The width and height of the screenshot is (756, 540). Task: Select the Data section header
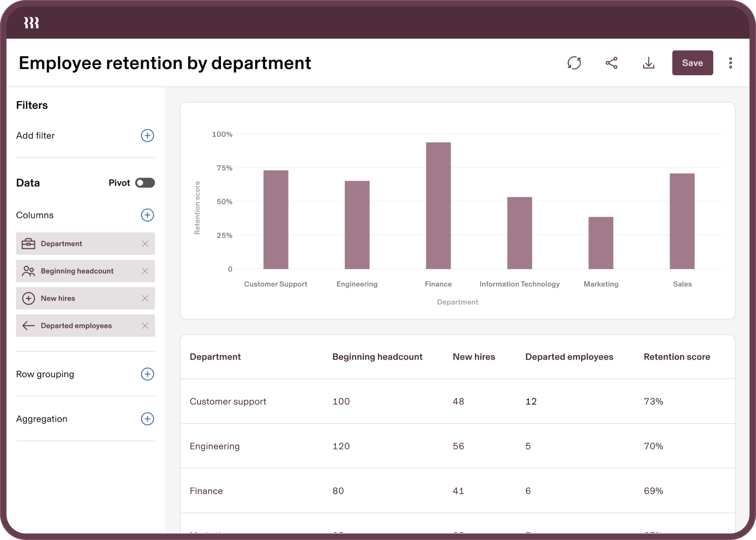point(27,183)
